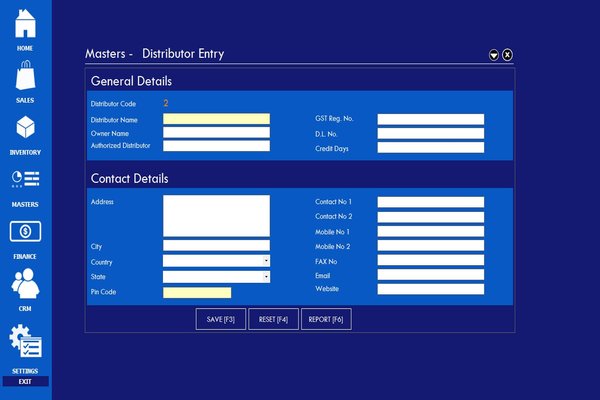Screen dimensions: 600x400
Task: Click the FAX No field
Action: (x=430, y=260)
